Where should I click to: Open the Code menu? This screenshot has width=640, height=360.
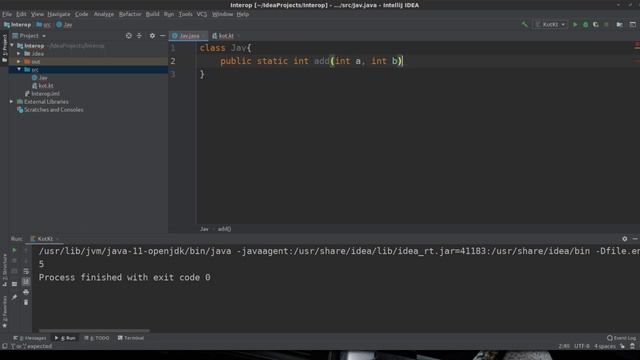[x=82, y=14]
